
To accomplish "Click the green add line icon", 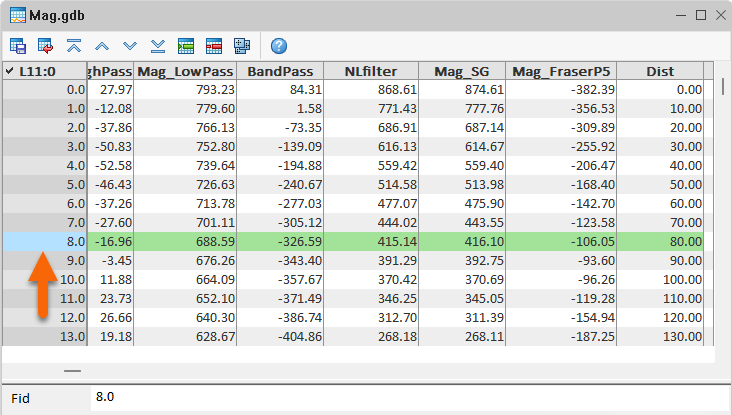I will pos(186,46).
